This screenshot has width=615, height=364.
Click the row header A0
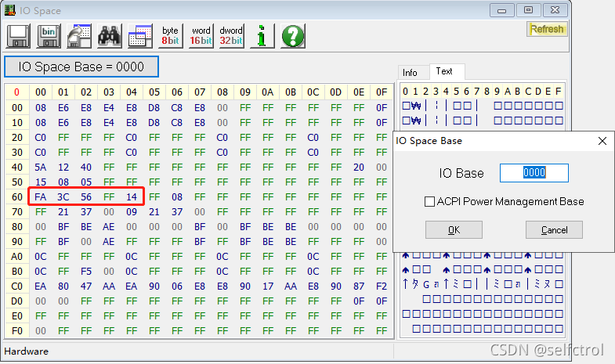pyautogui.click(x=17, y=256)
